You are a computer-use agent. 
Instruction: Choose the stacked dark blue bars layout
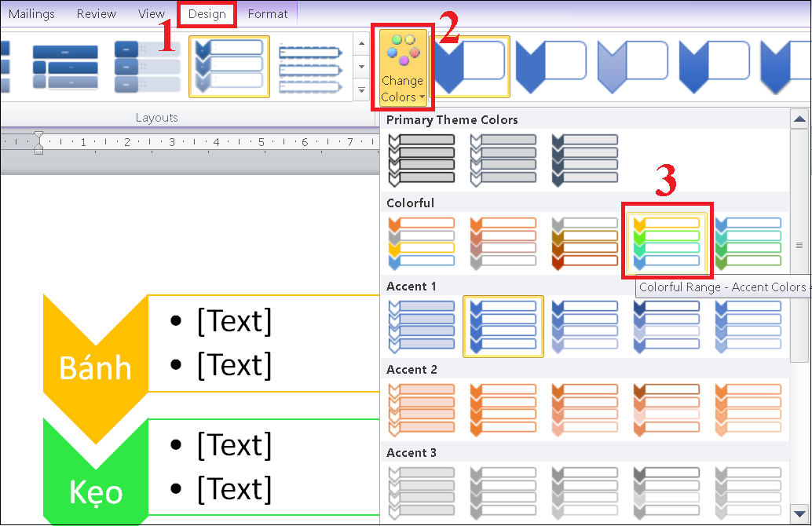(x=65, y=67)
